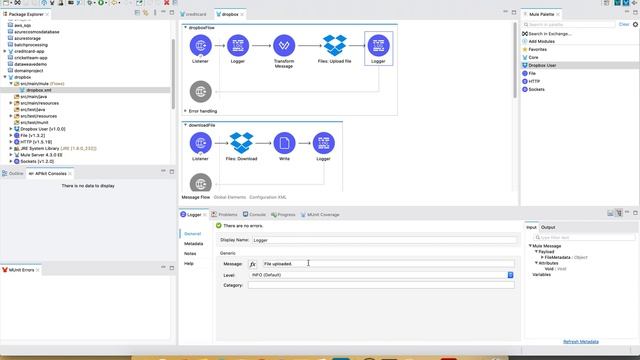Click the Display Name input field
This screenshot has width=640, height=360.
(x=384, y=240)
